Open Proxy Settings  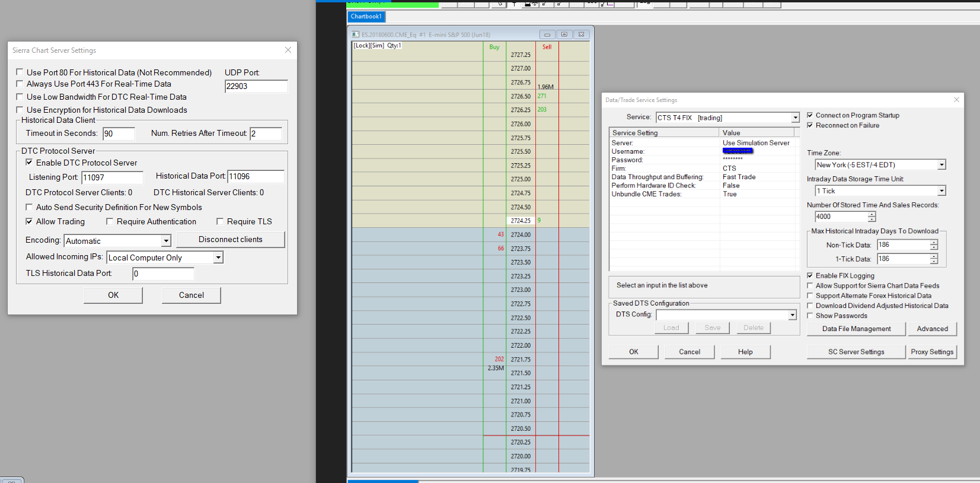[x=933, y=352]
